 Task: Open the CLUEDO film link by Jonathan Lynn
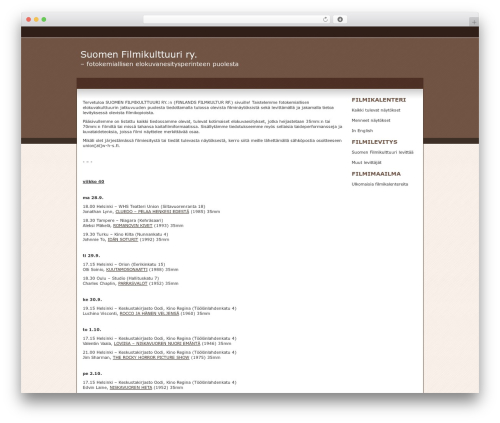tap(152, 212)
